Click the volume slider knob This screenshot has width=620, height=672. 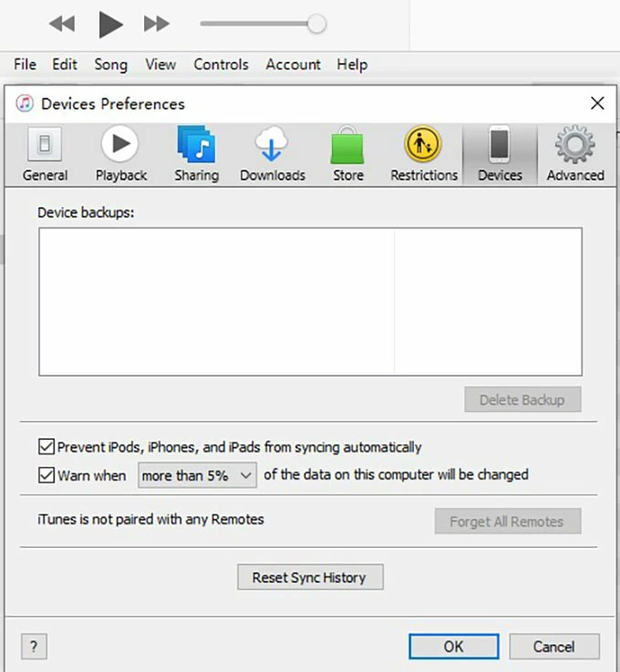pyautogui.click(x=316, y=25)
